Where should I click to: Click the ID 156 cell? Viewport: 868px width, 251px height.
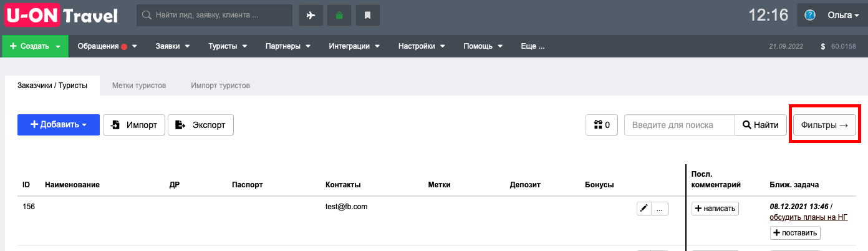tap(29, 206)
